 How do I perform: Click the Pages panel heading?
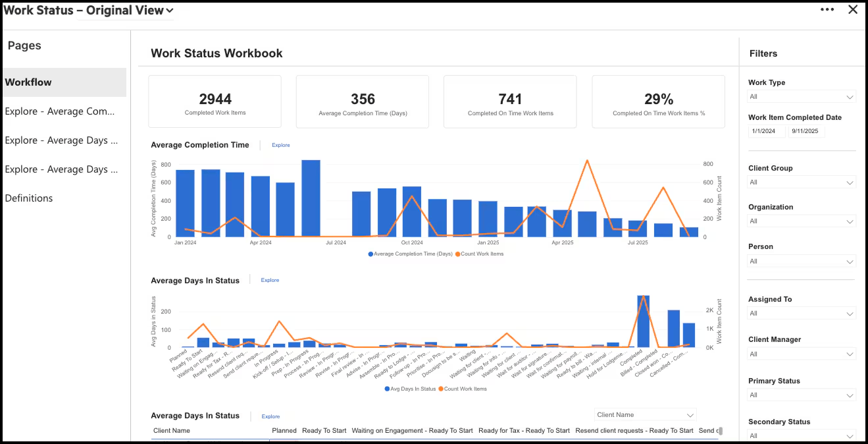tap(24, 45)
